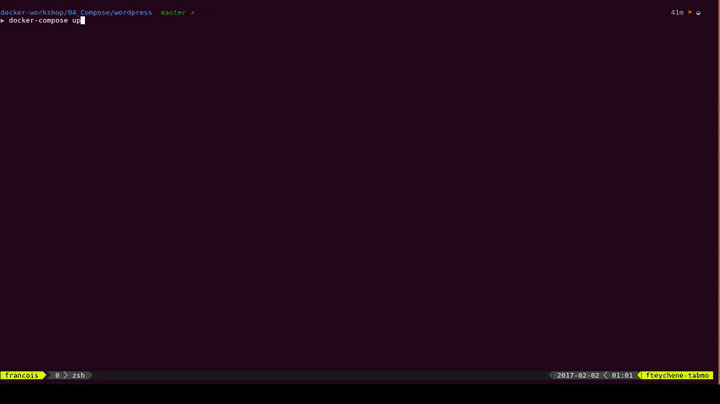This screenshot has height=404, width=720.
Task: Click the 2017-02-02 date in status bar
Action: (578, 375)
